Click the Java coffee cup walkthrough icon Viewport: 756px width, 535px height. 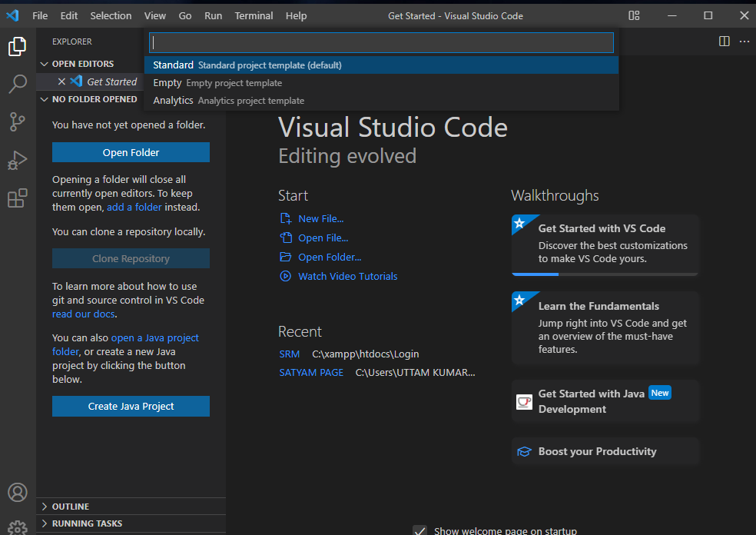524,401
